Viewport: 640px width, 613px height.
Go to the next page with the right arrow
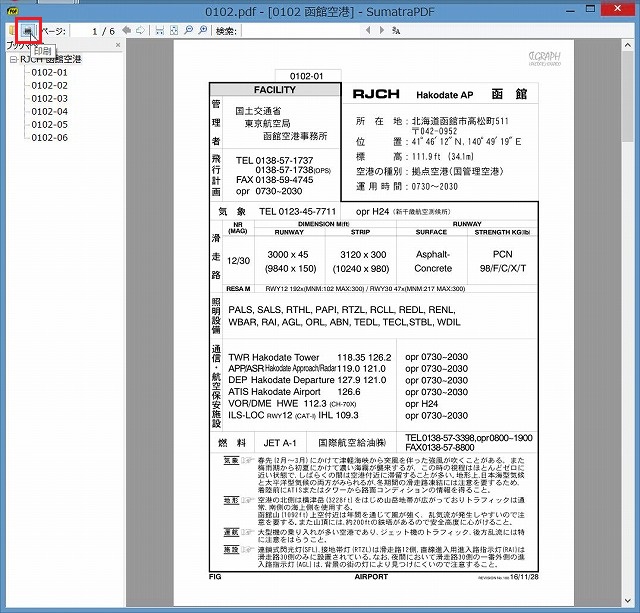[140, 30]
